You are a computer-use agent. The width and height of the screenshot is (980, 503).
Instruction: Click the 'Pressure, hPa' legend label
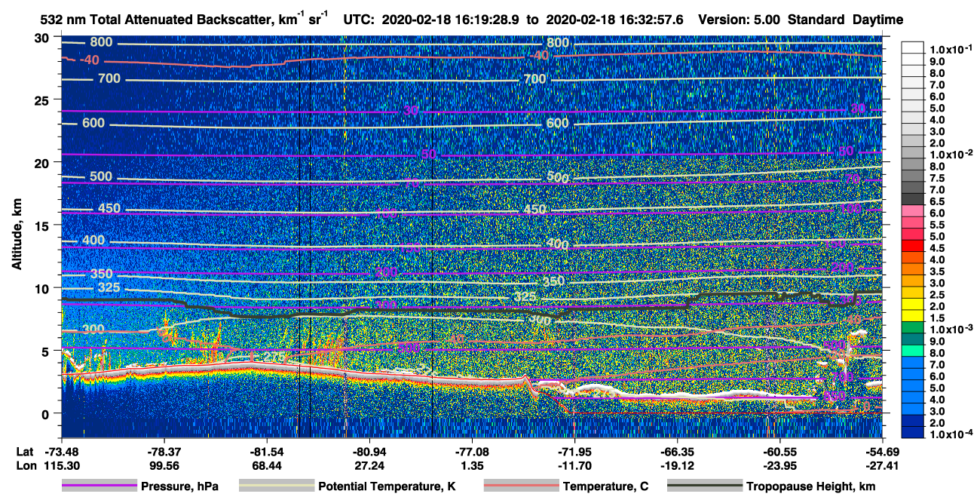[x=179, y=486]
